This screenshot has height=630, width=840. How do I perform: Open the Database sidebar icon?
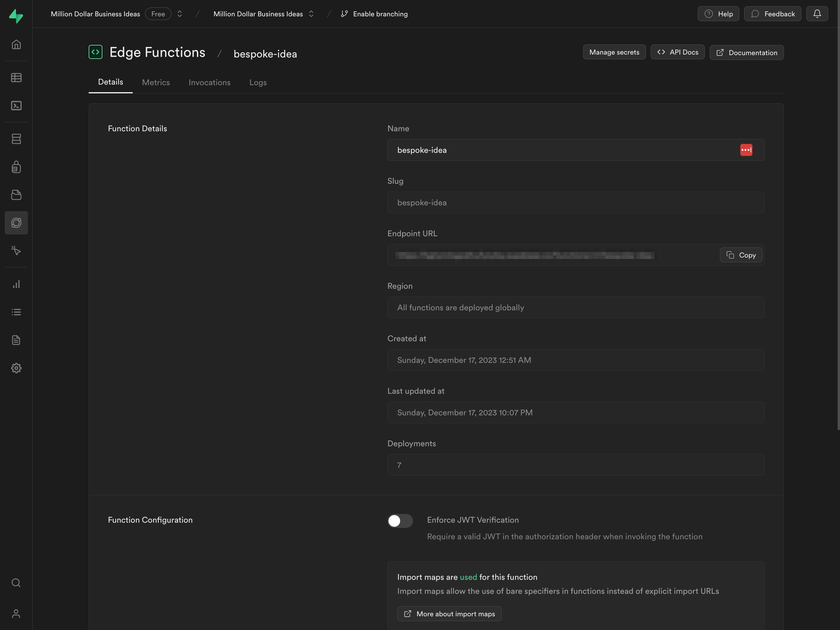pos(16,139)
